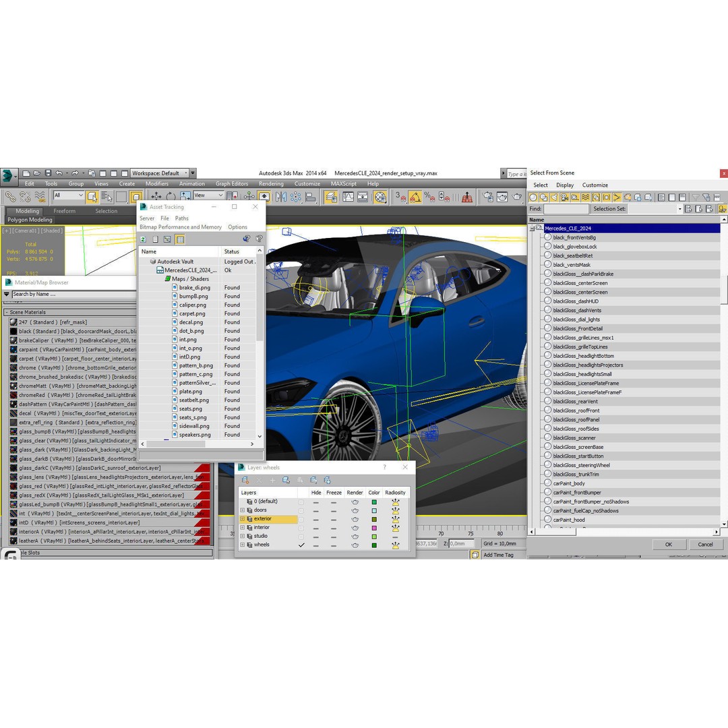
Task: Select the Select and Move tool
Action: pyautogui.click(x=156, y=197)
